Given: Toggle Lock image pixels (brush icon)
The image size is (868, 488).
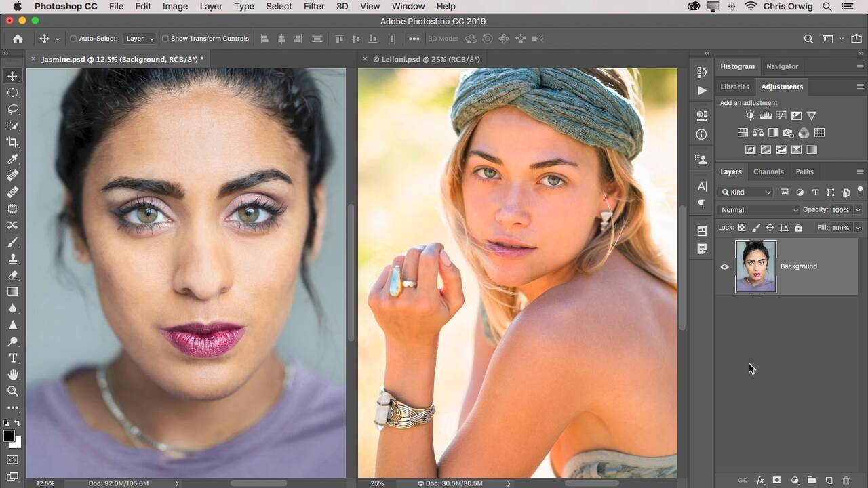Looking at the screenshot, I should 756,228.
